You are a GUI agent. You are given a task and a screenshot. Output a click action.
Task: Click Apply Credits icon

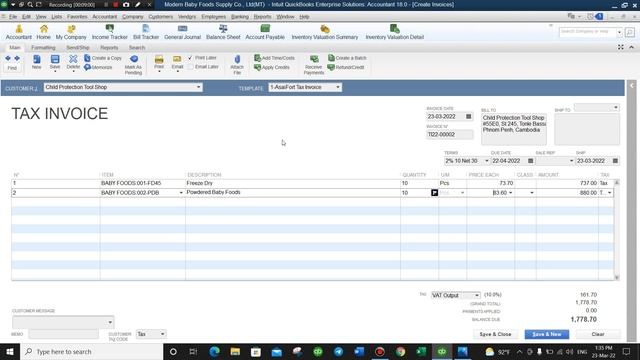coord(258,67)
